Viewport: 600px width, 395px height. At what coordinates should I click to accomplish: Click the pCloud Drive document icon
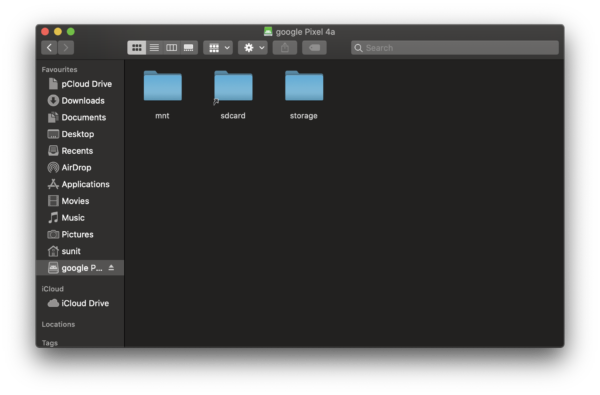point(53,84)
